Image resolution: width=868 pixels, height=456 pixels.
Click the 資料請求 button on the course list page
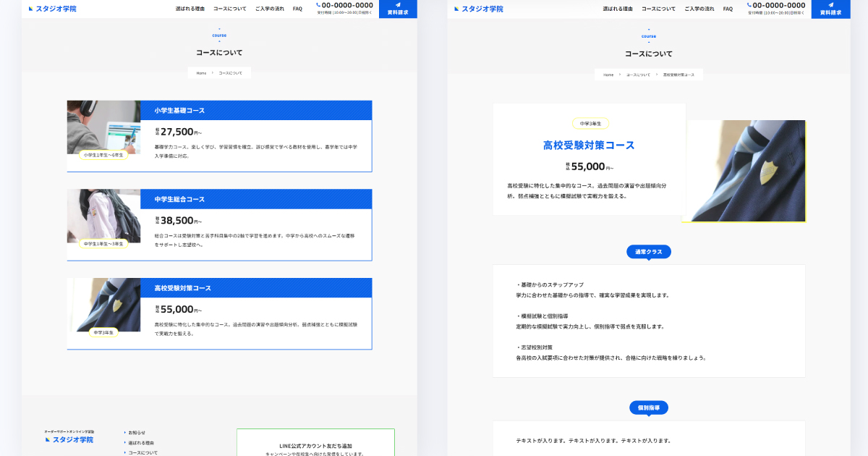coord(398,9)
